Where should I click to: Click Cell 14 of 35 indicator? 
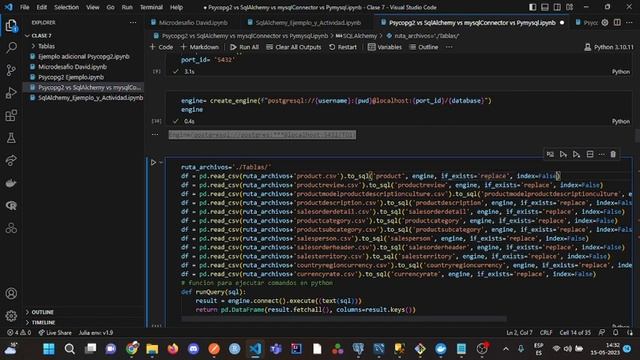(575, 333)
